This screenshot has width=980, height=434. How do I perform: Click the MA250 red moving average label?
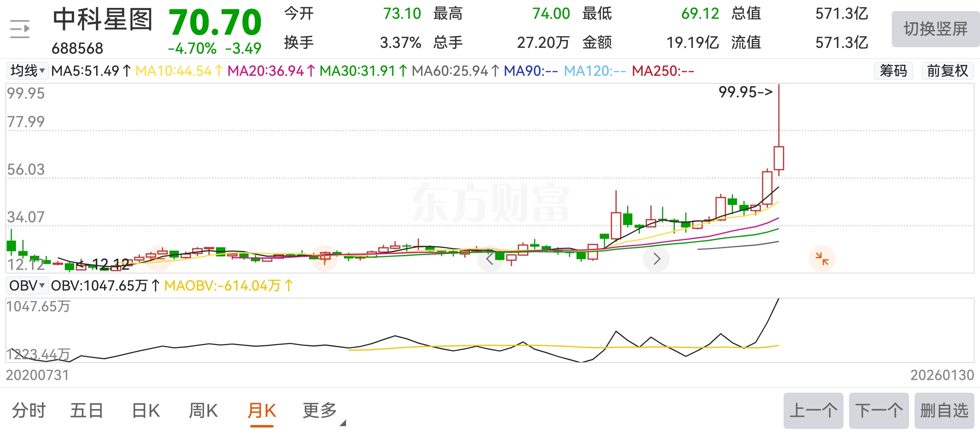point(663,71)
